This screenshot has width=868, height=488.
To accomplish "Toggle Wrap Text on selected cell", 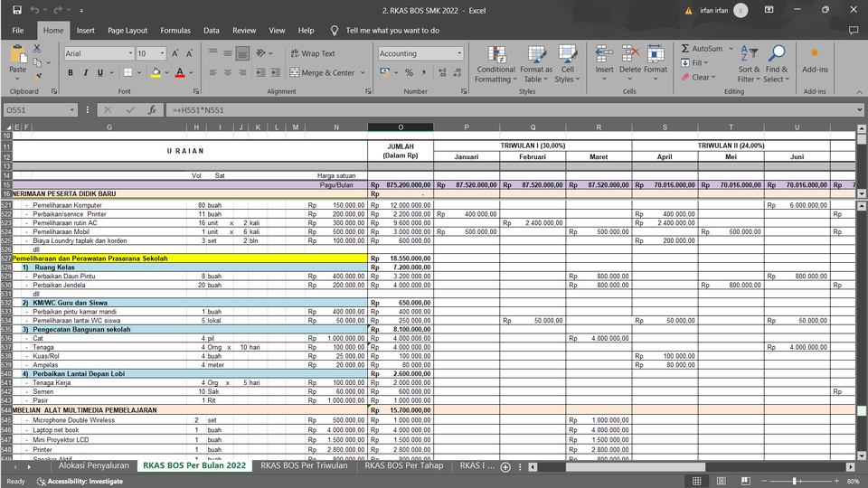I will pyautogui.click(x=313, y=53).
